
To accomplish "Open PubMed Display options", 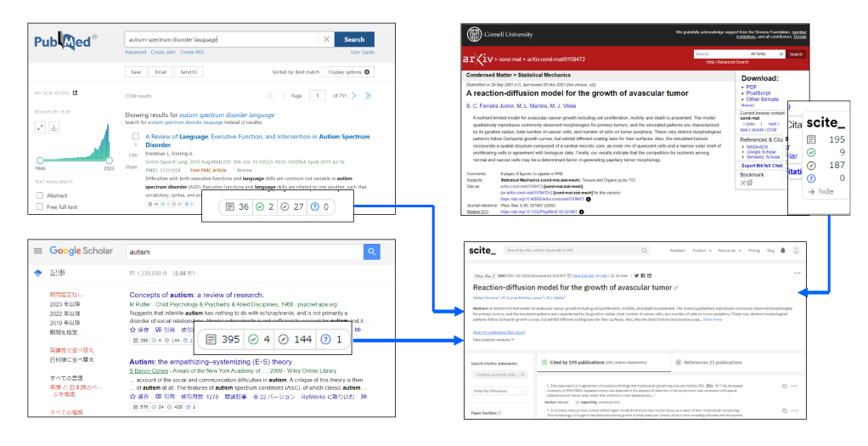I will click(x=349, y=72).
